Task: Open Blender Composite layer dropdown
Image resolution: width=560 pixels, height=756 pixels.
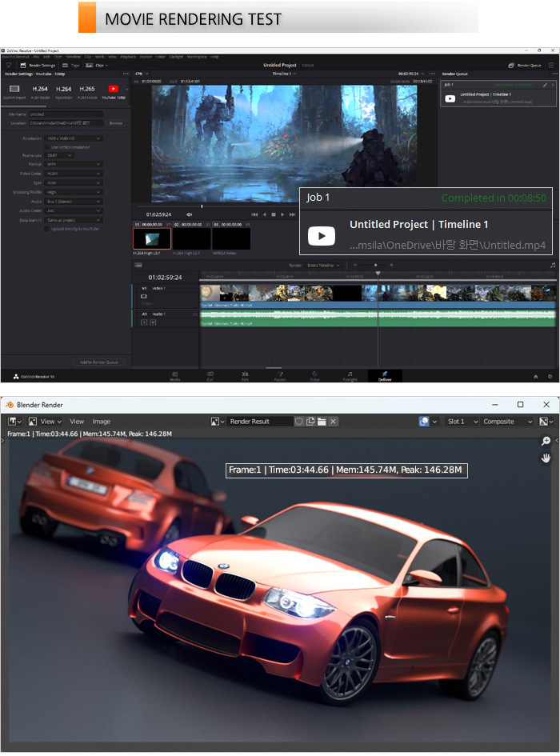Action: click(x=507, y=422)
